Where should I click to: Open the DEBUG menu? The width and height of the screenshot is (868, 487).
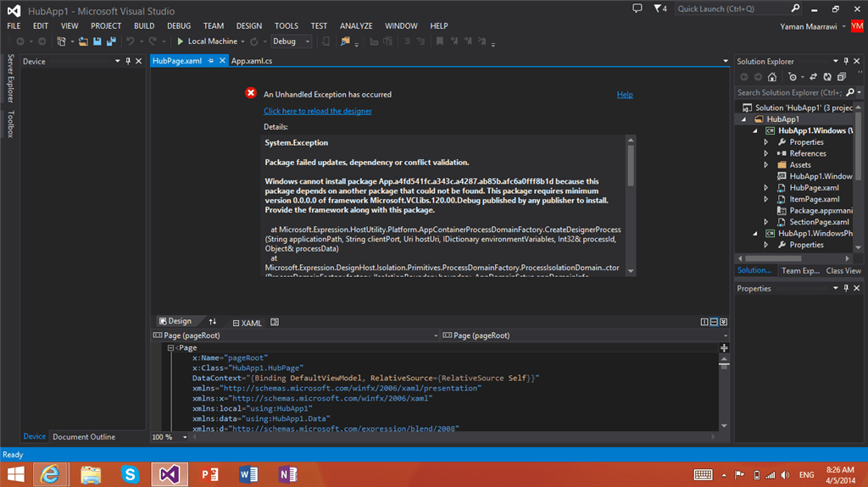point(179,26)
